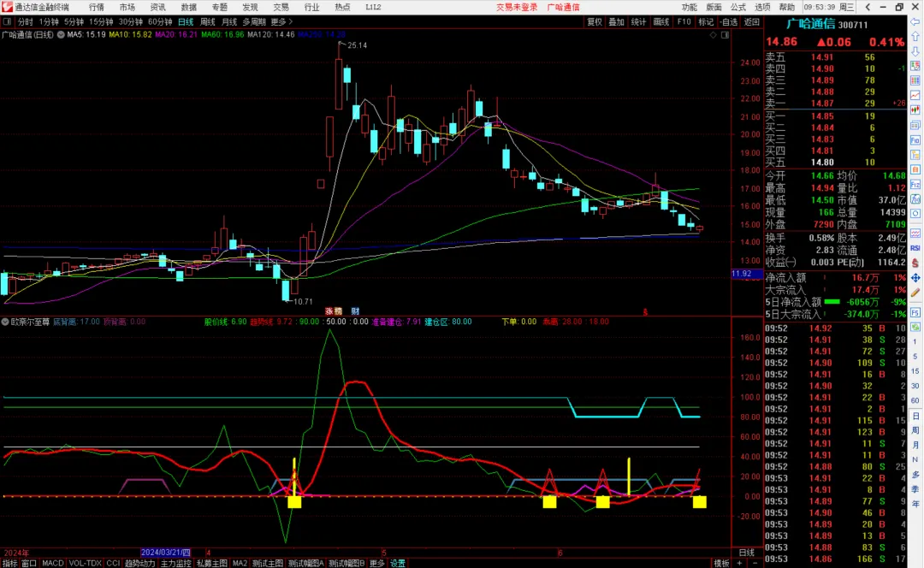This screenshot has height=568, width=924.
Task: Click the plus zoom icon at bottom right
Action: click(740, 563)
